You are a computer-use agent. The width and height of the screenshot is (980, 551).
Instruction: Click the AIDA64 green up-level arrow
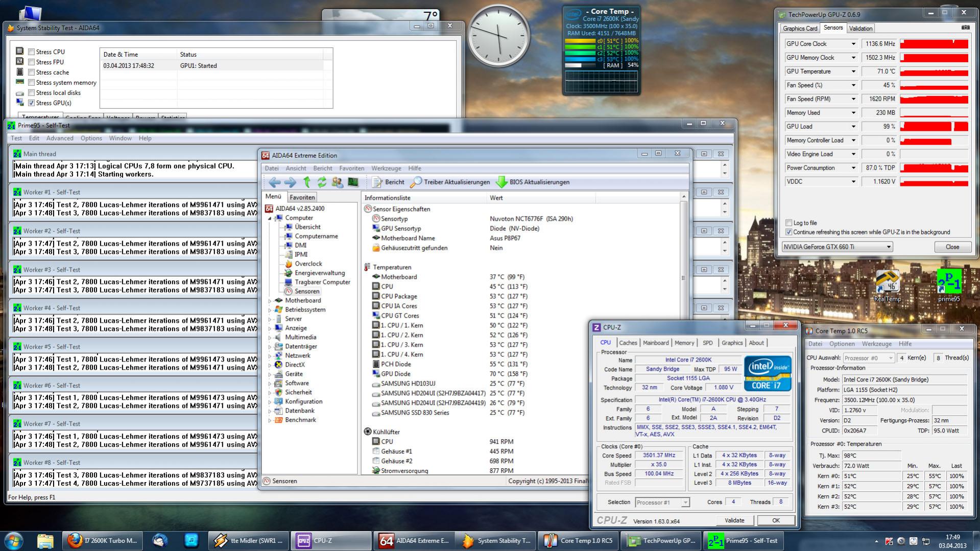point(307,182)
